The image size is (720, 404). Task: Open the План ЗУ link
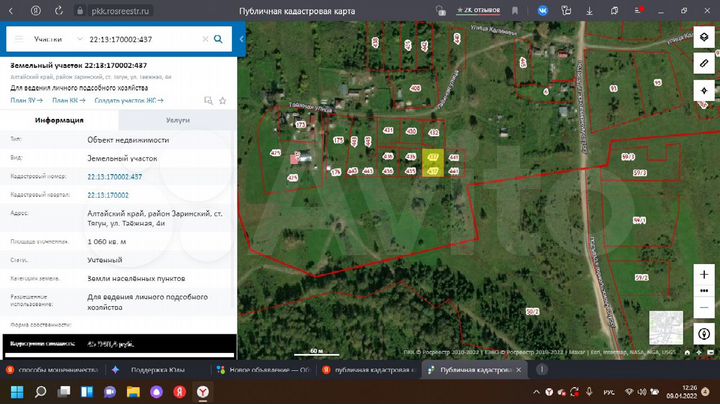[x=26, y=100]
